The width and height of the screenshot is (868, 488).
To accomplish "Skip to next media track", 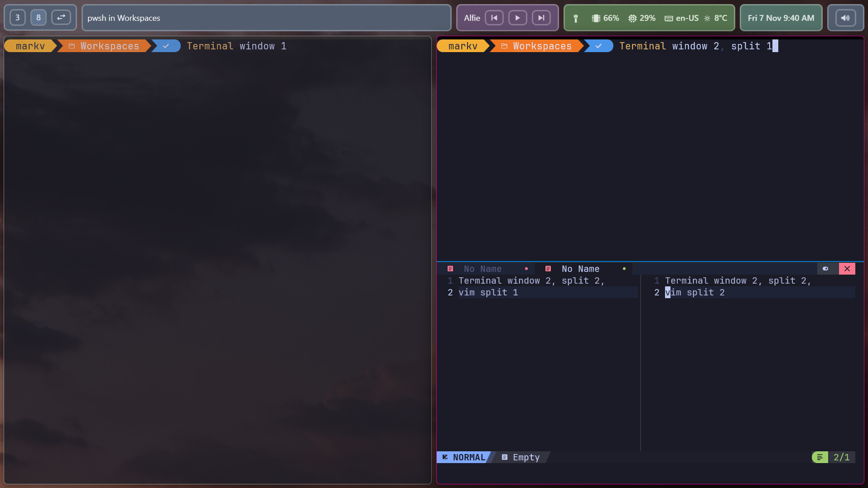I will point(541,18).
